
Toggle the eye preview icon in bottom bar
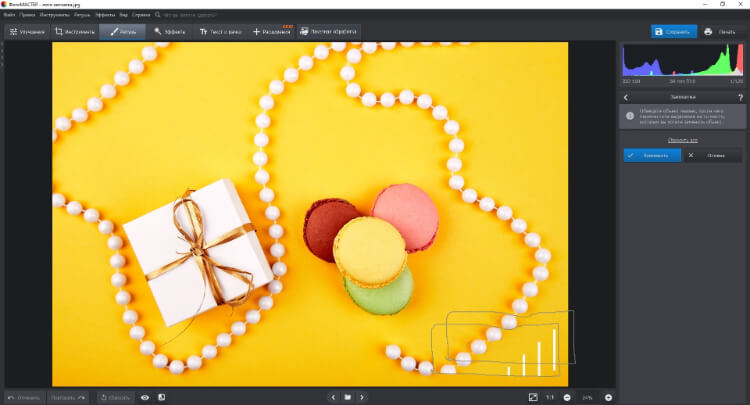145,397
